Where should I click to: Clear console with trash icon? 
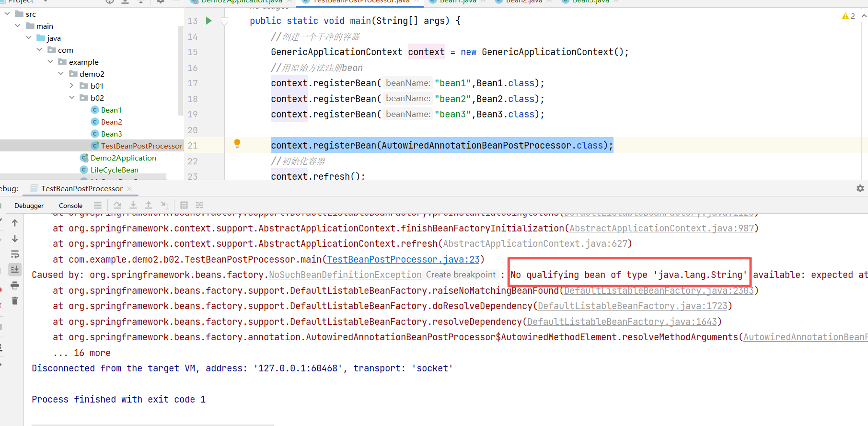tap(15, 300)
